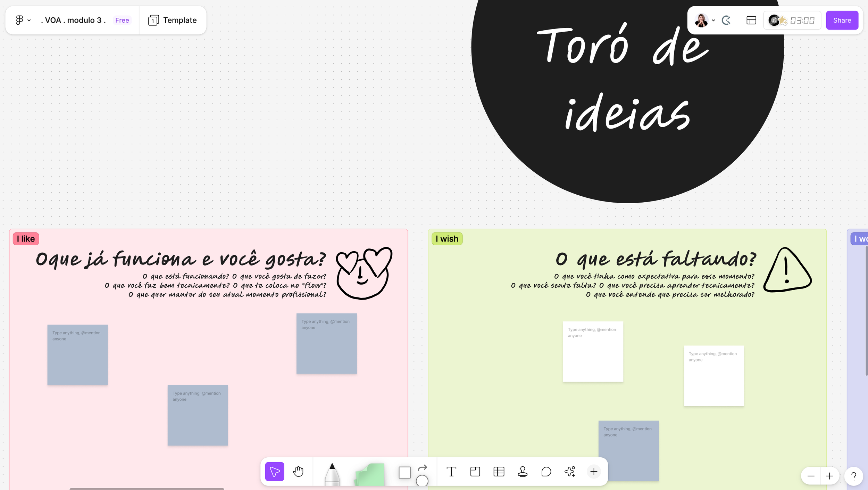Open more tools plus button
This screenshot has width=868, height=490.
pos(594,472)
